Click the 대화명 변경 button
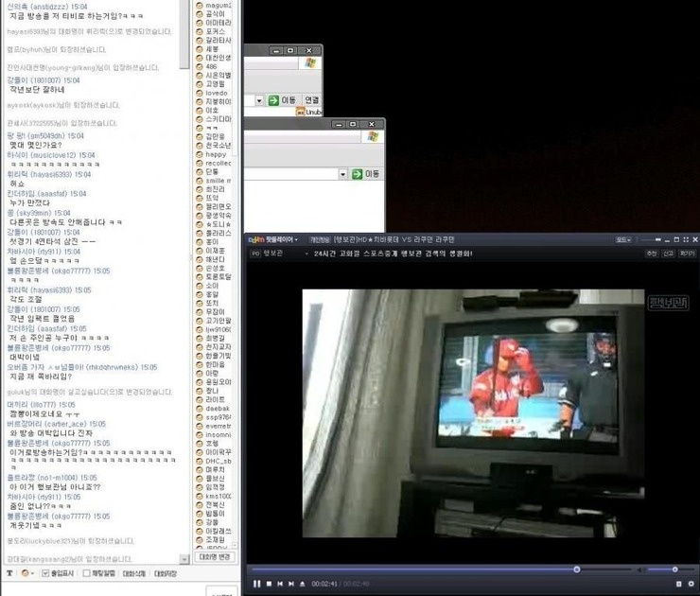Screen dimensions: 700x596 [x=215, y=556]
